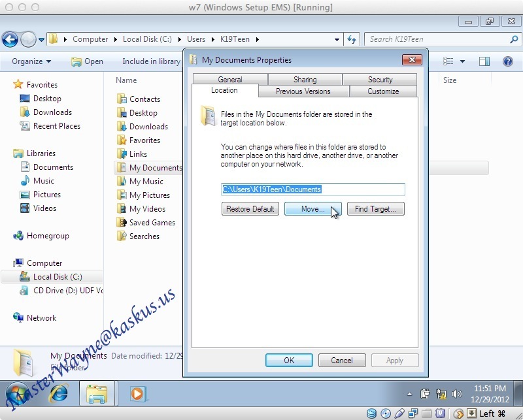Select the Searches folder
523x420 pixels.
[138, 236]
